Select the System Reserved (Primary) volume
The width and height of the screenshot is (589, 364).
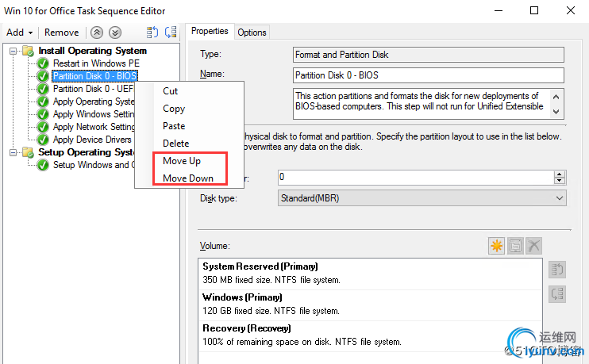370,274
